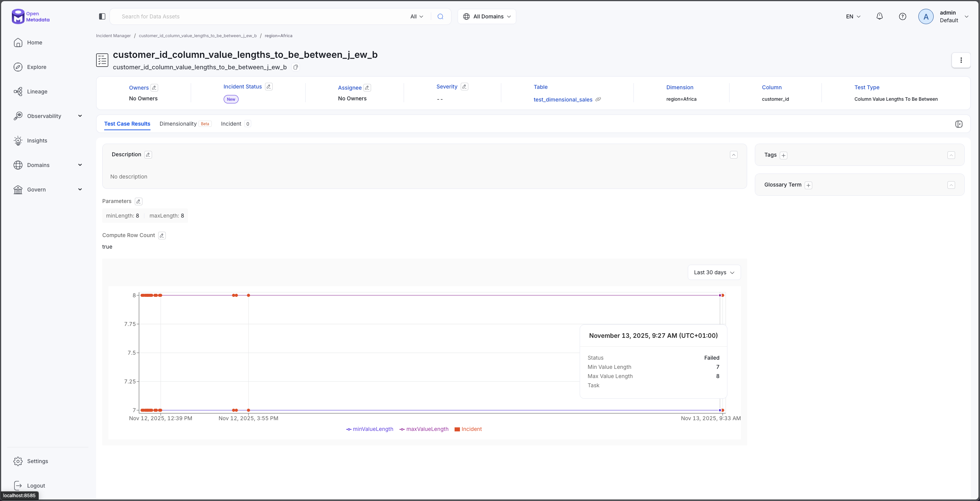Toggle the left sidebar collapse button
980x501 pixels.
point(102,16)
